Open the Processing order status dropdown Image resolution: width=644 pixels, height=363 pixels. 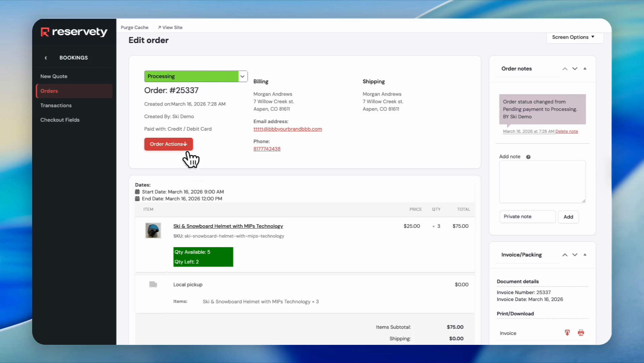tap(196, 76)
